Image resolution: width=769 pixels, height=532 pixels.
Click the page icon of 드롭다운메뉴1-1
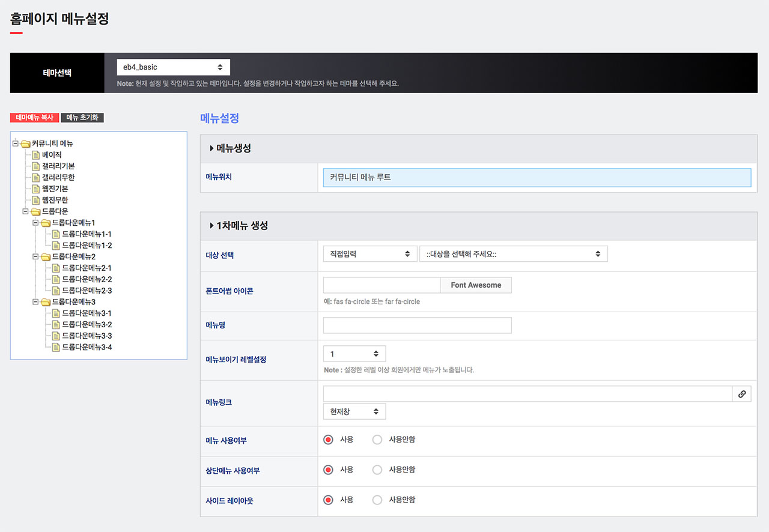coord(56,234)
